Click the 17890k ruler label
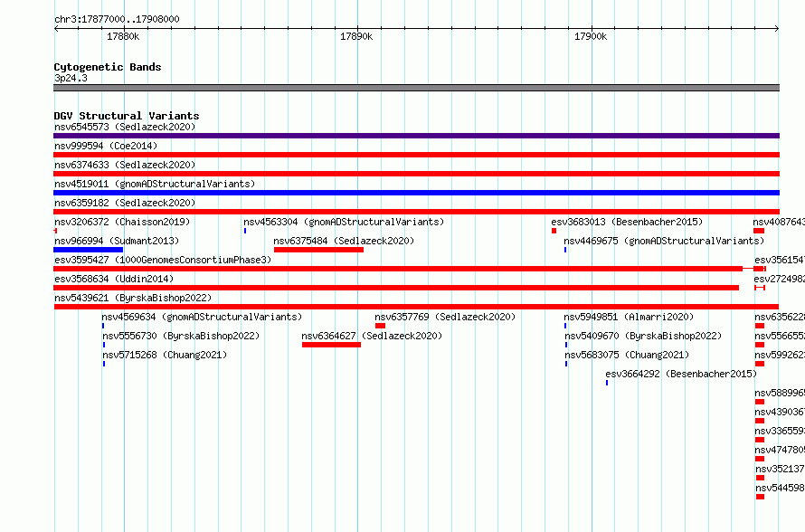 coord(356,36)
